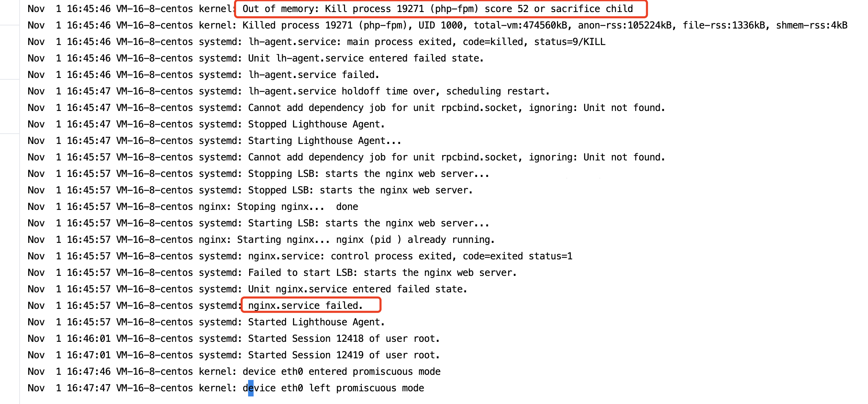Click the 'lh-agent.service: main process exited' line
This screenshot has height=404, width=868.
[316, 42]
